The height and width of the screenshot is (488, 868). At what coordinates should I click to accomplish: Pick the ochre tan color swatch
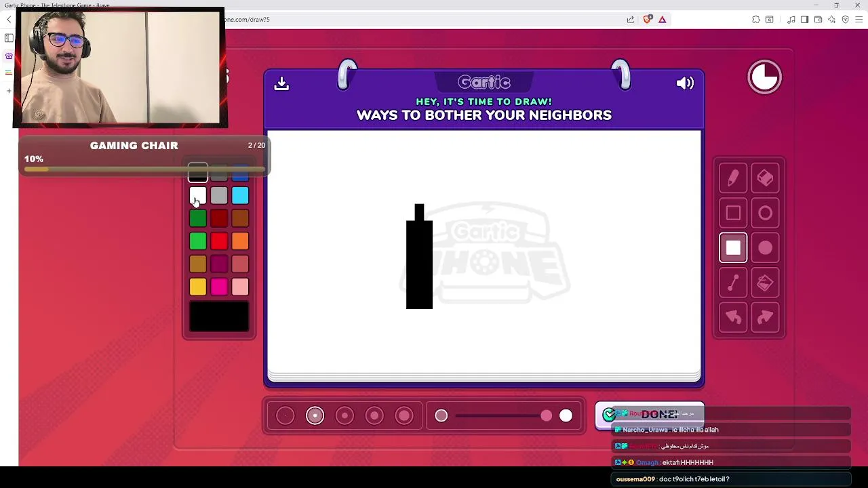pyautogui.click(x=198, y=264)
